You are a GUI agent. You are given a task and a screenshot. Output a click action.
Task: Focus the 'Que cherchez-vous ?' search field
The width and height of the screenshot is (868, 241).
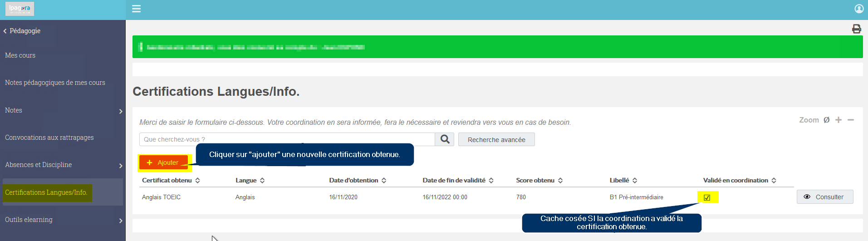(x=287, y=139)
